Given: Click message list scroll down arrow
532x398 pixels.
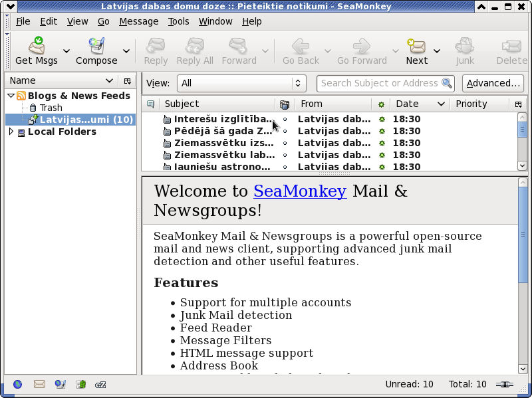Looking at the screenshot, I should [x=522, y=165].
